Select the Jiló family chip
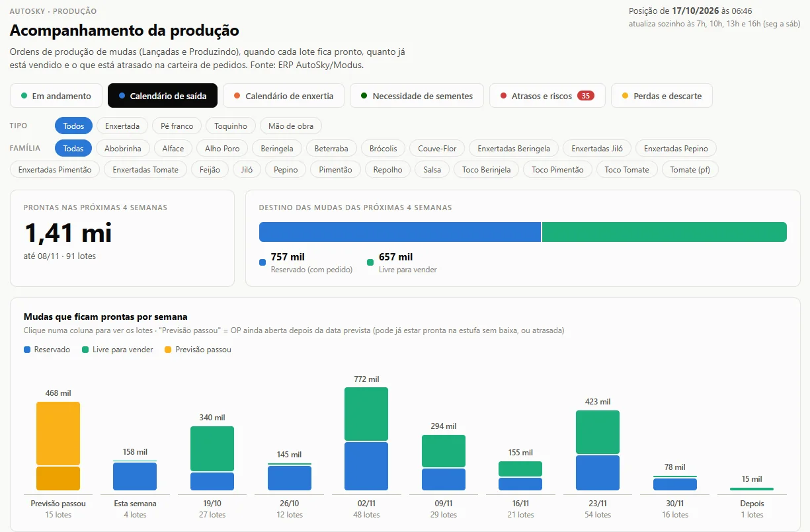810x532 pixels. coord(247,169)
